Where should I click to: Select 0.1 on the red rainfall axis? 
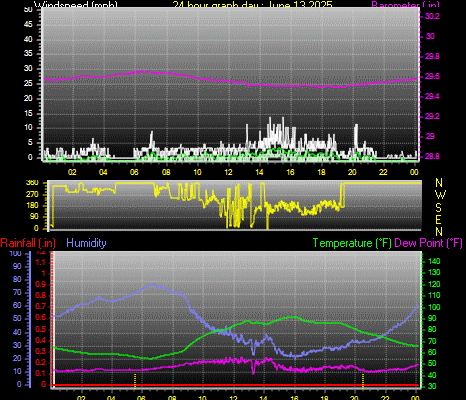pos(41,373)
